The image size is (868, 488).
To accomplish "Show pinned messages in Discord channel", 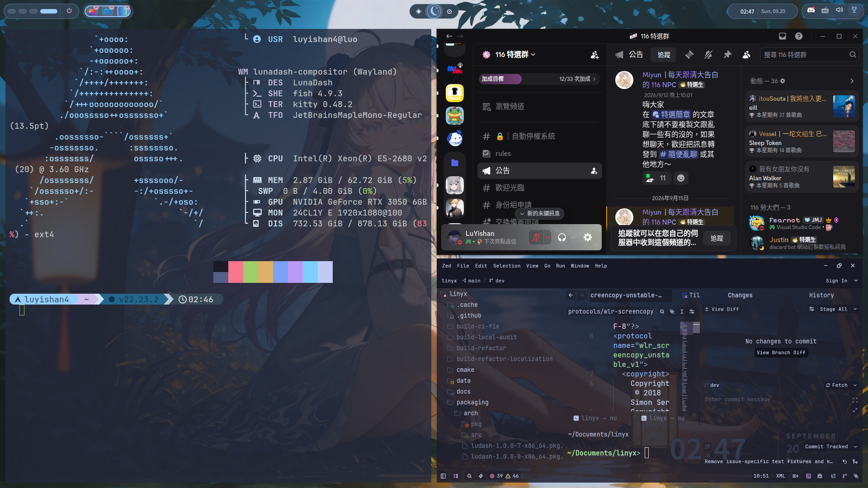I will (x=727, y=55).
